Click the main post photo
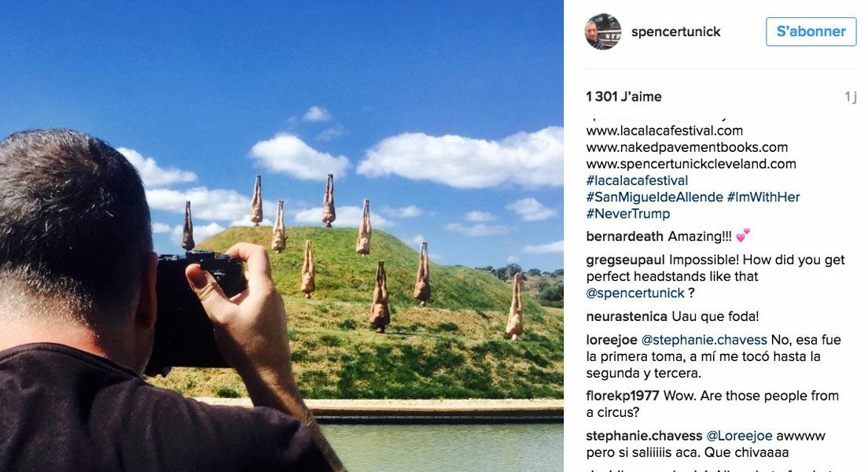Screen dimensions: 868x472 click(281, 236)
